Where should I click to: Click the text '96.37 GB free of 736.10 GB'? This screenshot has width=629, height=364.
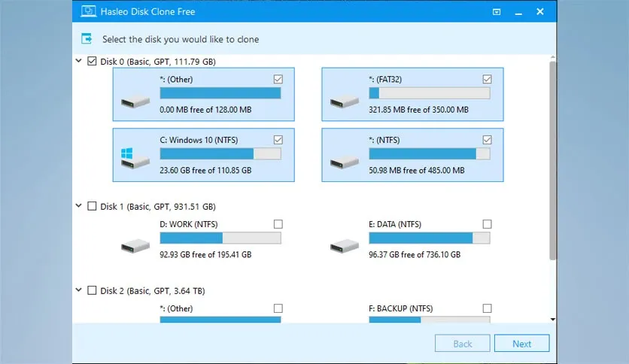point(415,254)
